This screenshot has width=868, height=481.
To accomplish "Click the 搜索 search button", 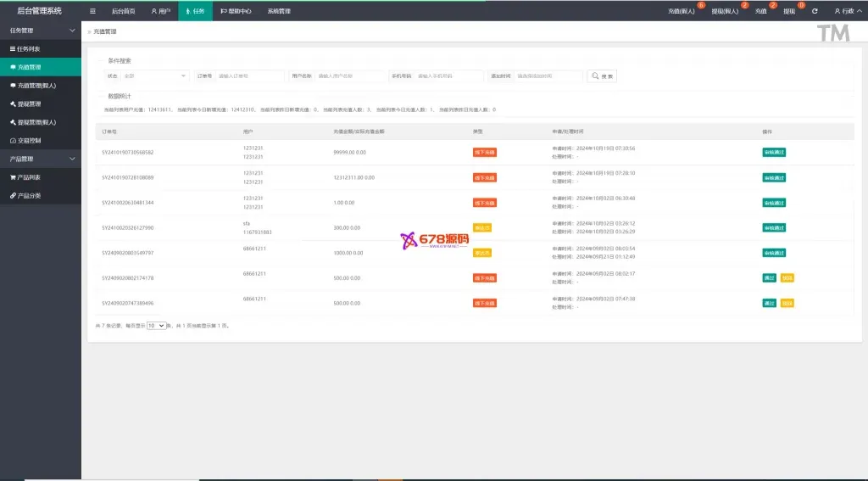I will pyautogui.click(x=603, y=76).
